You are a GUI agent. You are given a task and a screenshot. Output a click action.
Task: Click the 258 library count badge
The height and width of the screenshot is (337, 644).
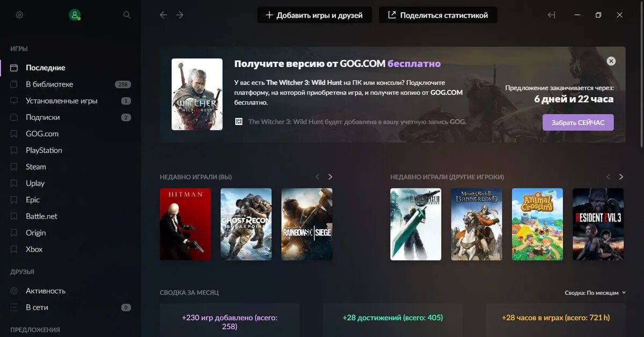click(x=123, y=85)
